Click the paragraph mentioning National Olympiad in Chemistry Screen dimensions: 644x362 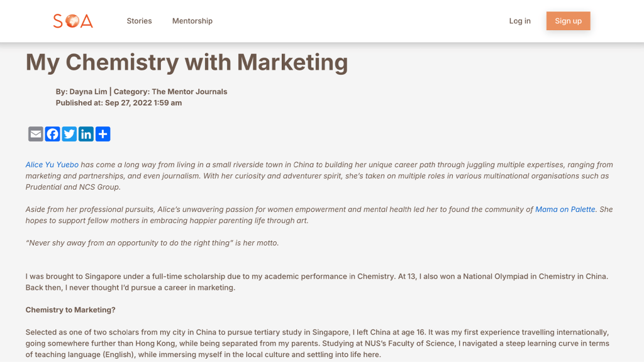coord(316,282)
